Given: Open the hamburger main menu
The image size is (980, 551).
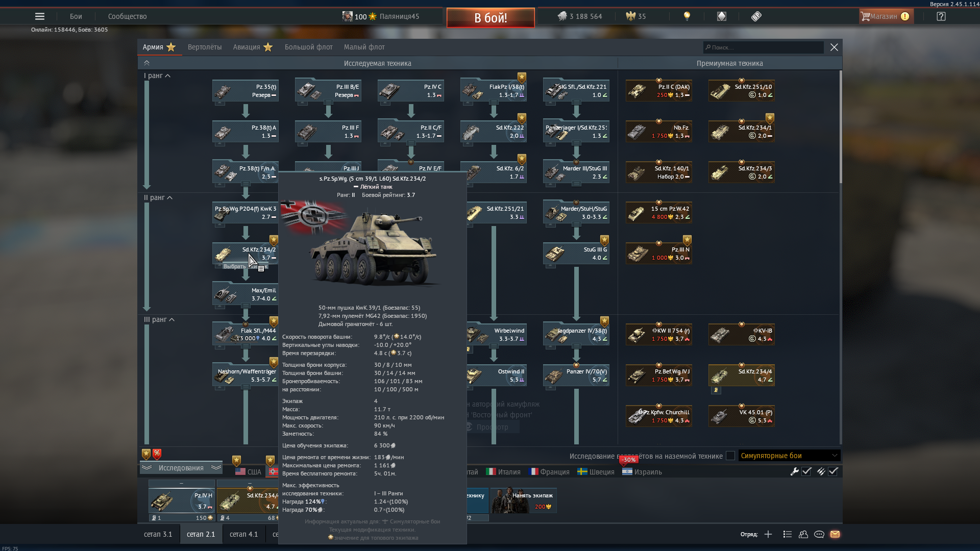Looking at the screenshot, I should 40,16.
